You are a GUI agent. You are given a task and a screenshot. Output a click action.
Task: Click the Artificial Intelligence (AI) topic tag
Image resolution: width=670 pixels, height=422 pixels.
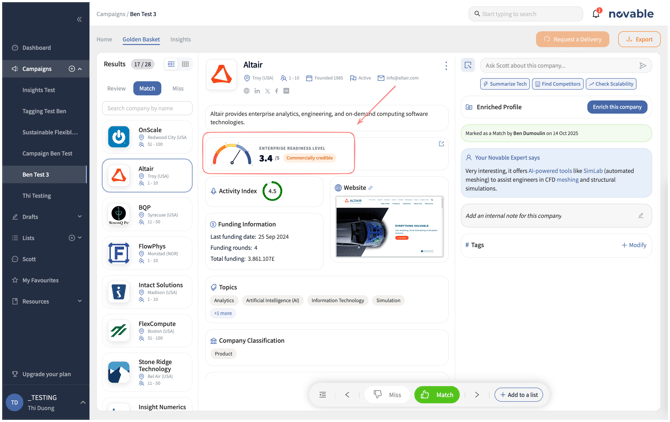pyautogui.click(x=272, y=301)
